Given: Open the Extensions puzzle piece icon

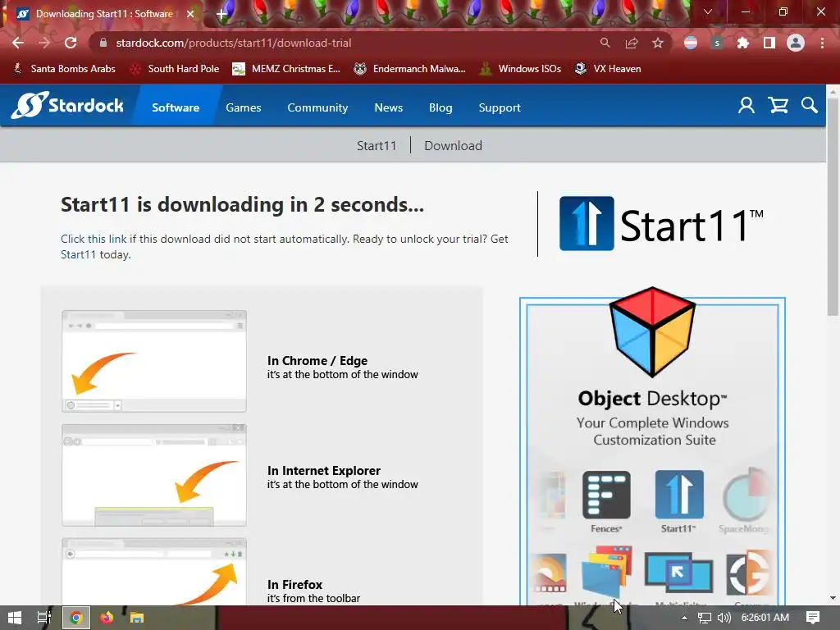Looking at the screenshot, I should point(743,43).
